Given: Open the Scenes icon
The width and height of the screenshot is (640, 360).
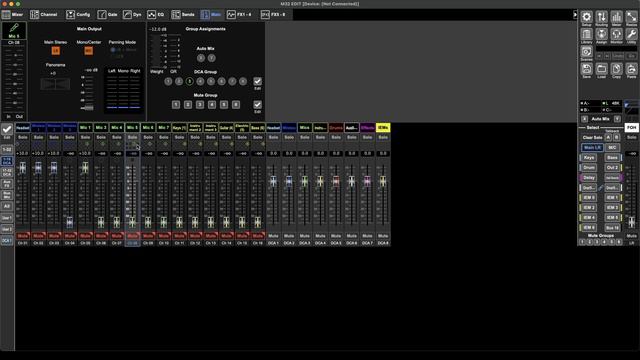Looking at the screenshot, I should click(x=587, y=52).
